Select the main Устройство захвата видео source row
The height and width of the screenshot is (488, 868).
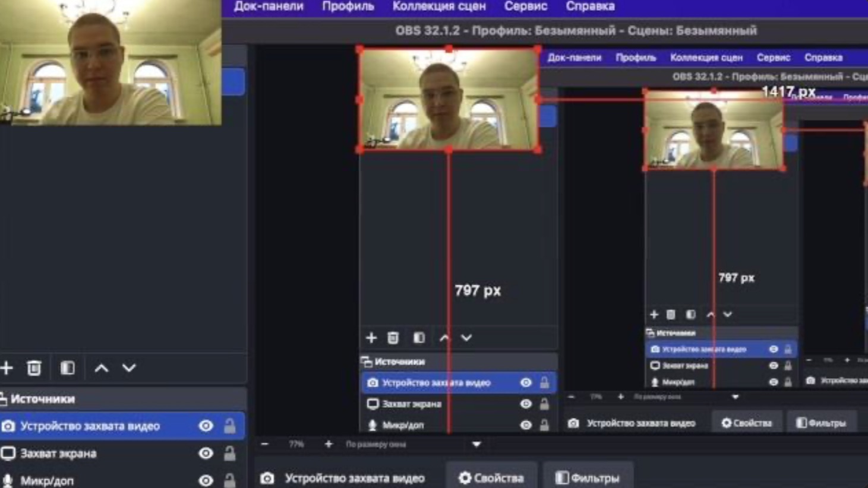(x=122, y=426)
